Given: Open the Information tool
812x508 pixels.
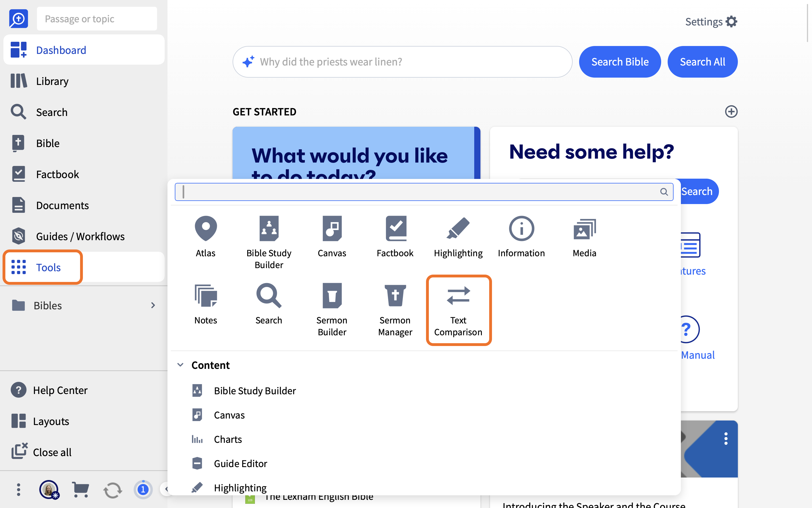Looking at the screenshot, I should [x=521, y=237].
